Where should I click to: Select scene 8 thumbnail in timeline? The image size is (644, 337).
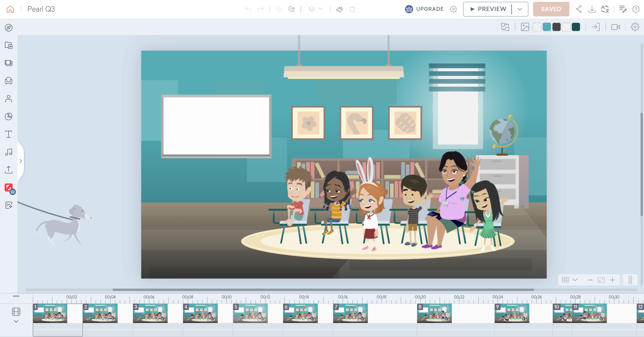pyautogui.click(x=434, y=313)
